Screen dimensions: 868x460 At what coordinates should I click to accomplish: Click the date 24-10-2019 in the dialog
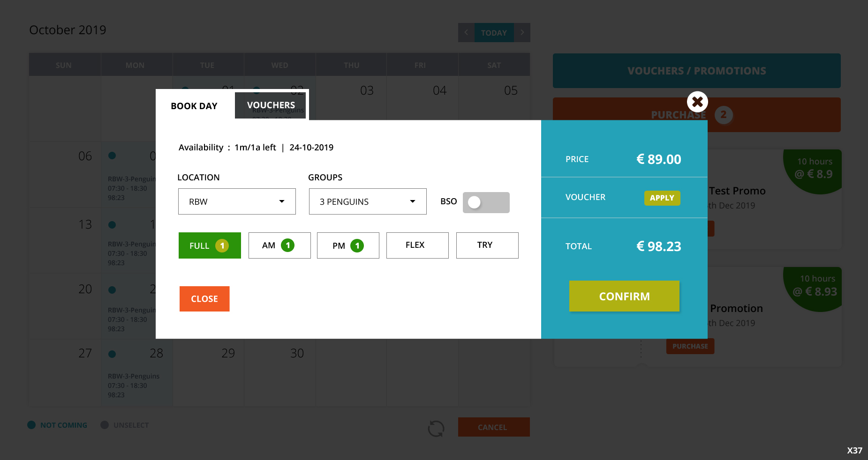311,148
